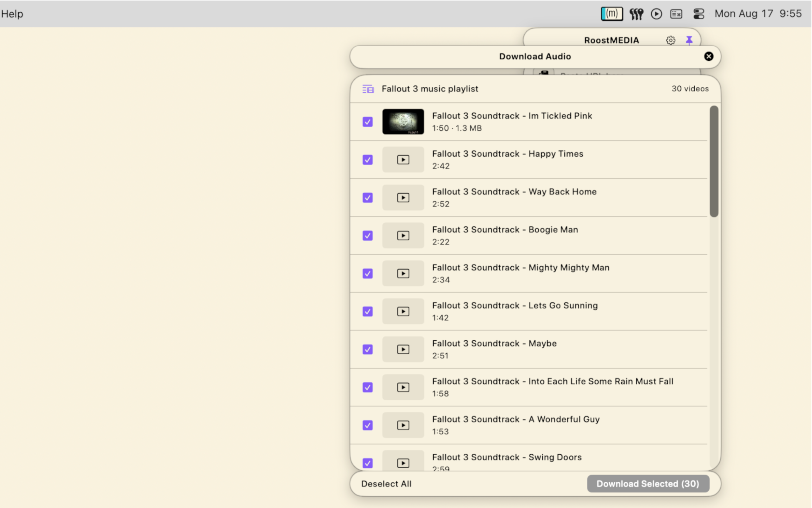Image resolution: width=812 pixels, height=508 pixels.
Task: Click the RoostMEDIA title
Action: click(x=611, y=40)
